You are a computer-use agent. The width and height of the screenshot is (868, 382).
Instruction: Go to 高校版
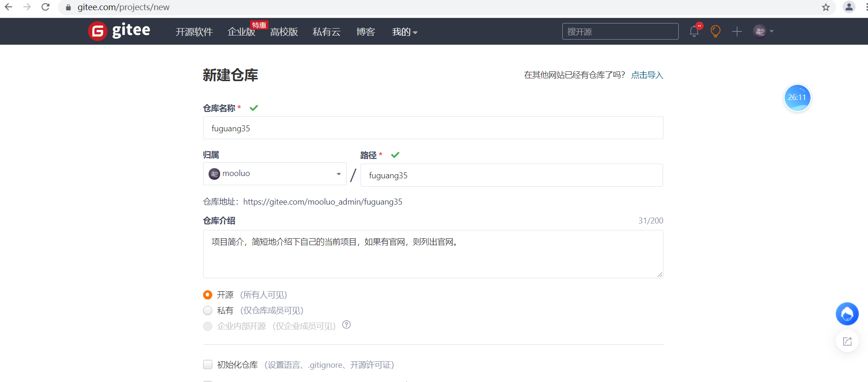point(284,32)
